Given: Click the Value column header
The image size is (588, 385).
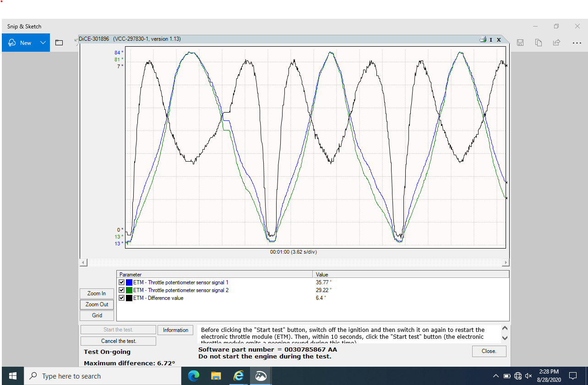Looking at the screenshot, I should (x=411, y=275).
